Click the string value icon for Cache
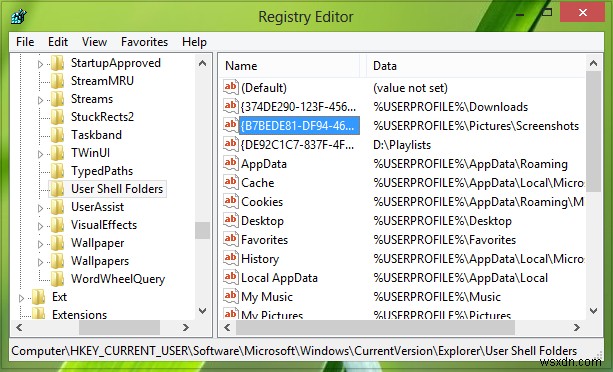This screenshot has height=372, width=613. point(231,182)
